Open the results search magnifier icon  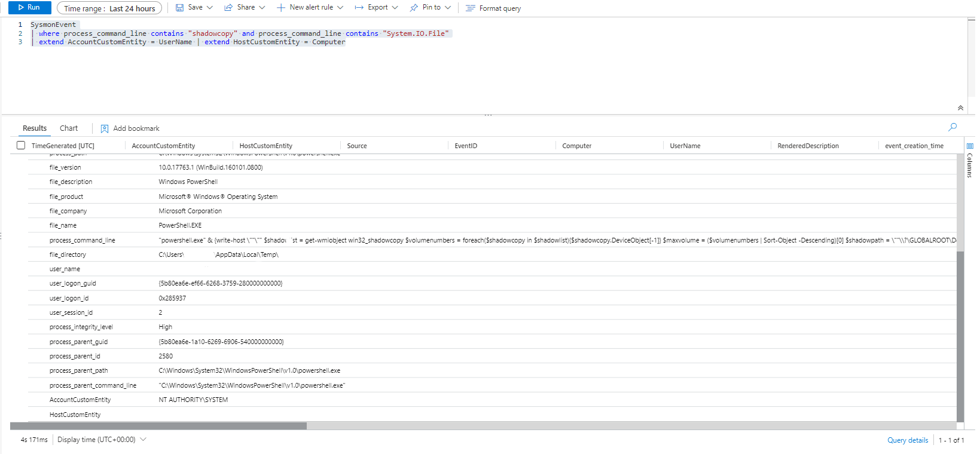[952, 127]
